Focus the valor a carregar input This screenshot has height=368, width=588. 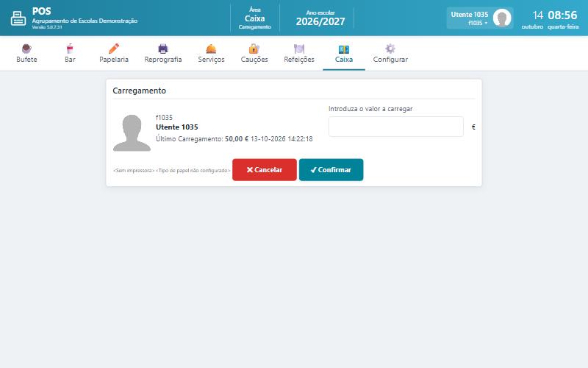[x=396, y=127]
